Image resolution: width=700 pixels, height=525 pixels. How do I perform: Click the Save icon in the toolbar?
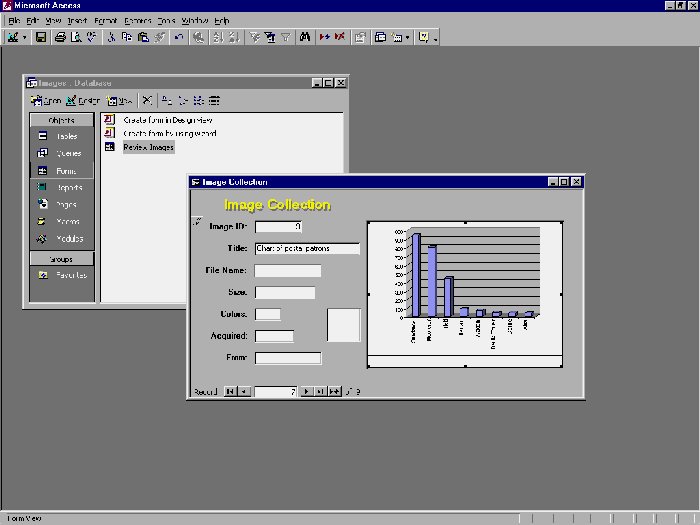tap(41, 37)
